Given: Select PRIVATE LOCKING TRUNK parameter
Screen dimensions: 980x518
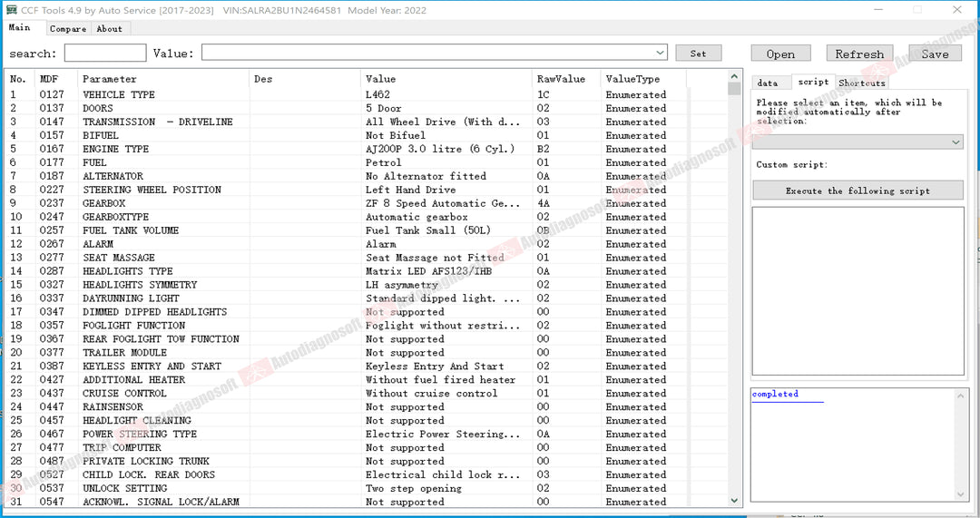Looking at the screenshot, I should (x=146, y=461).
